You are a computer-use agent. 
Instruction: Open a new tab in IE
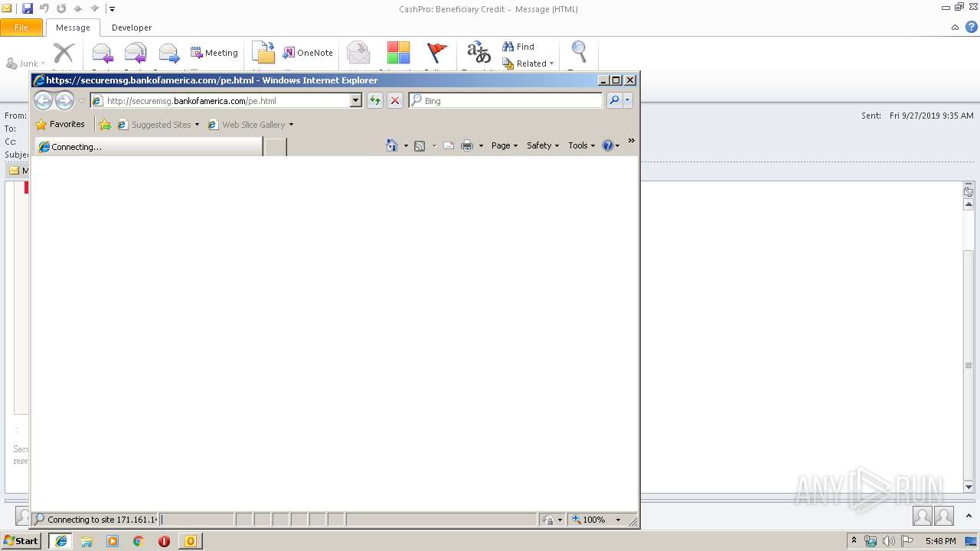pyautogui.click(x=276, y=147)
